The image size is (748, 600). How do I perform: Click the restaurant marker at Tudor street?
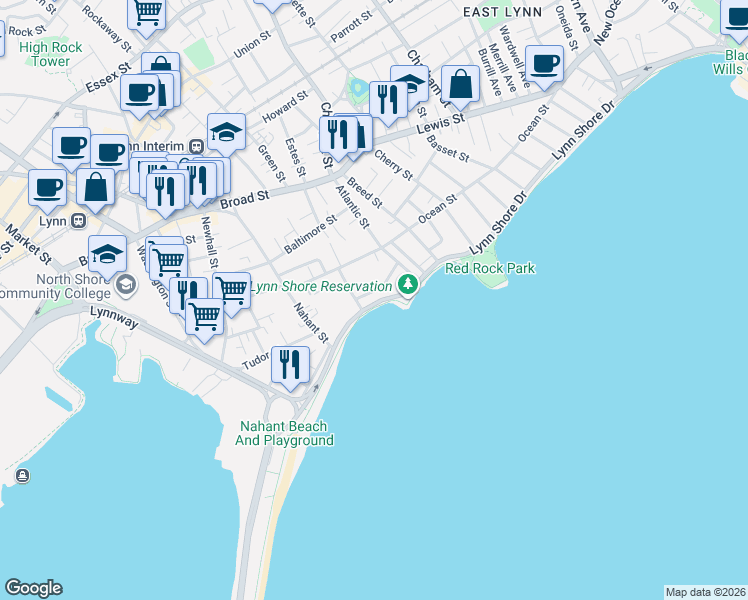(291, 367)
